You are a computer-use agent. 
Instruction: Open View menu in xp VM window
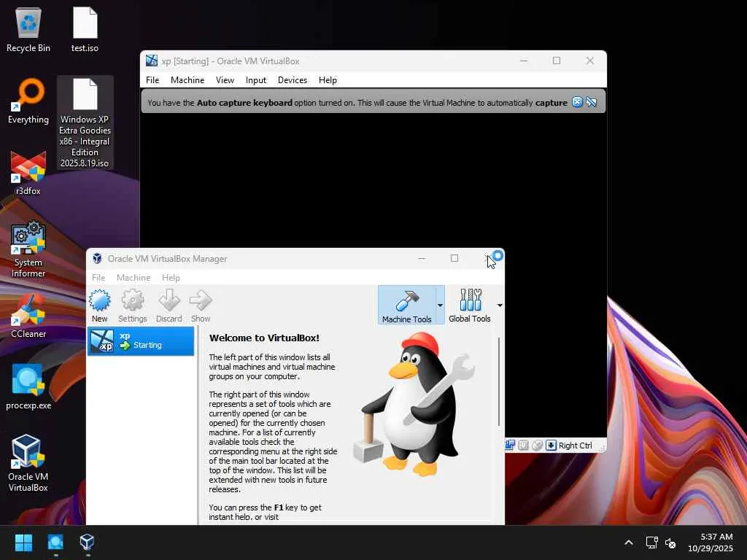pos(225,80)
